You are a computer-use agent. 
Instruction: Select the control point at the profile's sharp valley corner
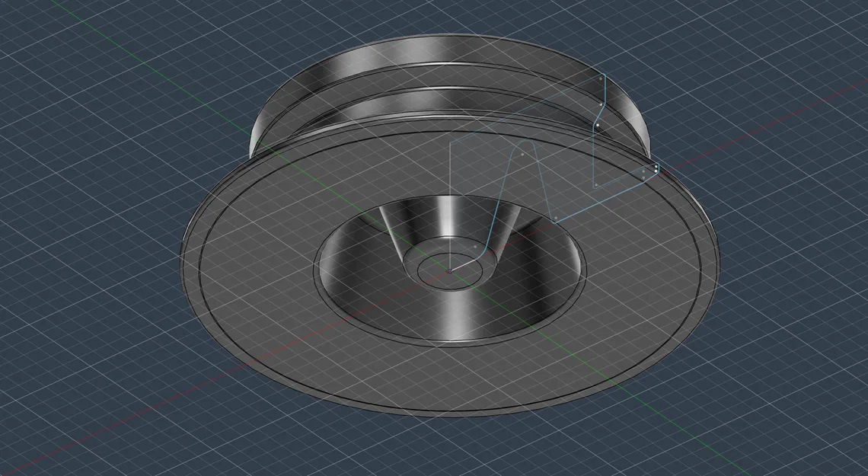click(555, 219)
